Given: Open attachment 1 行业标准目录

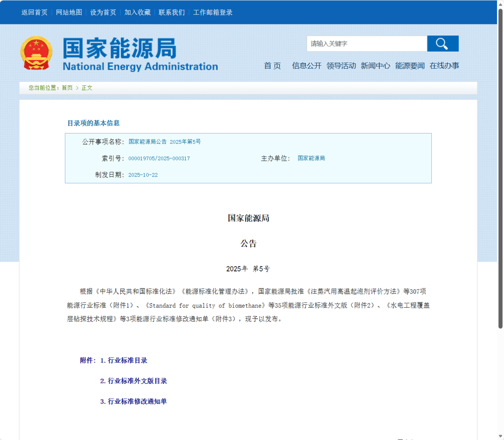Looking at the screenshot, I should [124, 360].
